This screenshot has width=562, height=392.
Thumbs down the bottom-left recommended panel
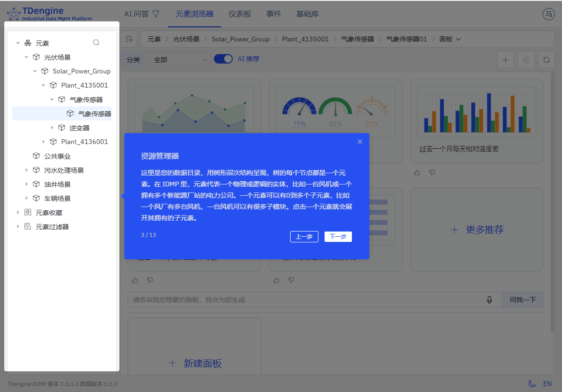pos(150,280)
